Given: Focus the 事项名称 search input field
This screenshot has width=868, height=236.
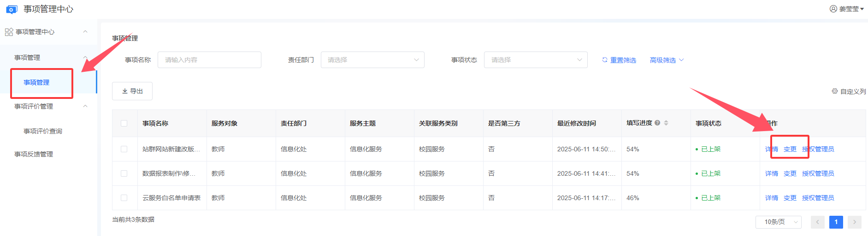Looking at the screenshot, I should pyautogui.click(x=209, y=60).
